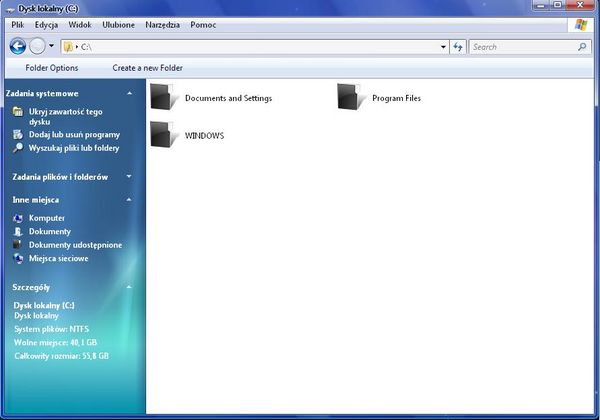The width and height of the screenshot is (600, 420).
Task: Open the address bar dropdown arrow
Action: pyautogui.click(x=443, y=46)
